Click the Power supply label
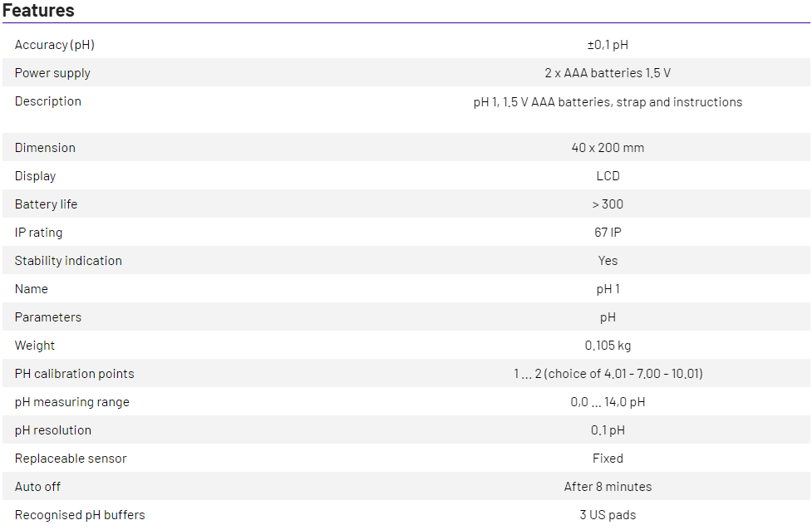This screenshot has height=530, width=812. click(52, 73)
